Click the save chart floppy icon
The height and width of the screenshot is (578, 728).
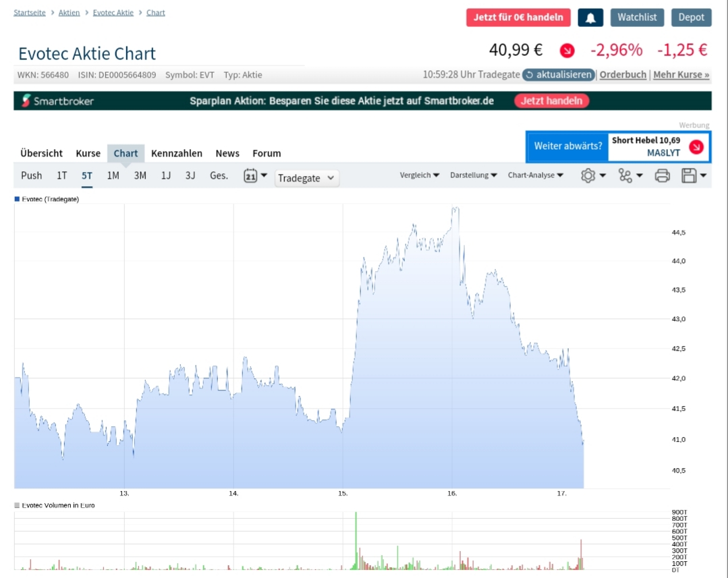[689, 175]
